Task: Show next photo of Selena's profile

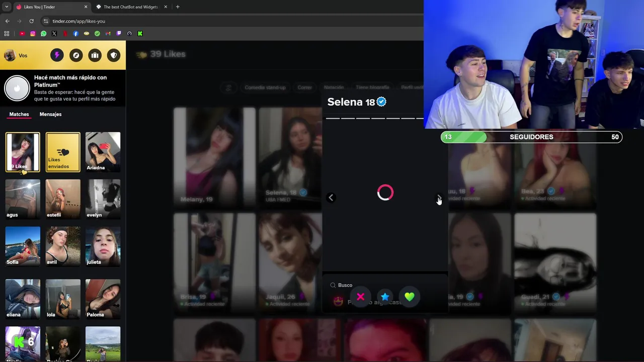Action: [439, 198]
